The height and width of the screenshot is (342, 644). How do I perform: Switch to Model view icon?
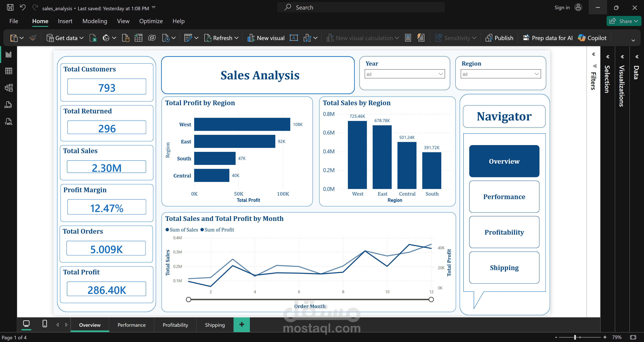pos(9,88)
